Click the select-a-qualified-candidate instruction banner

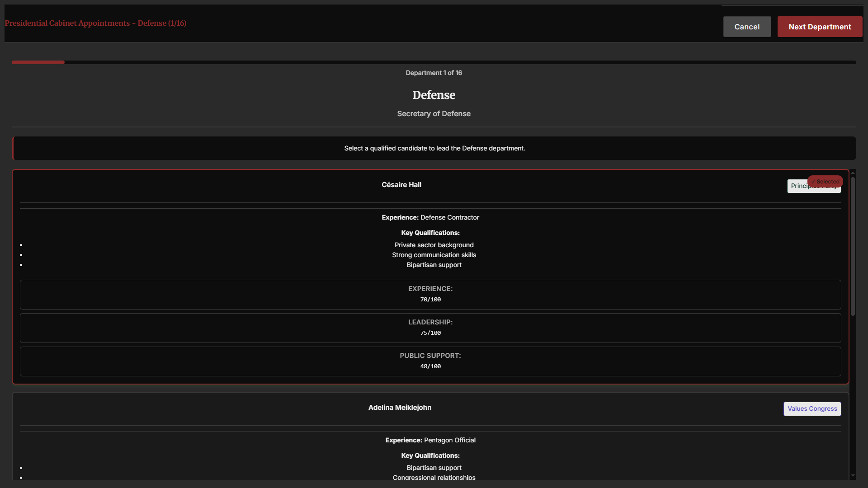[x=434, y=148]
